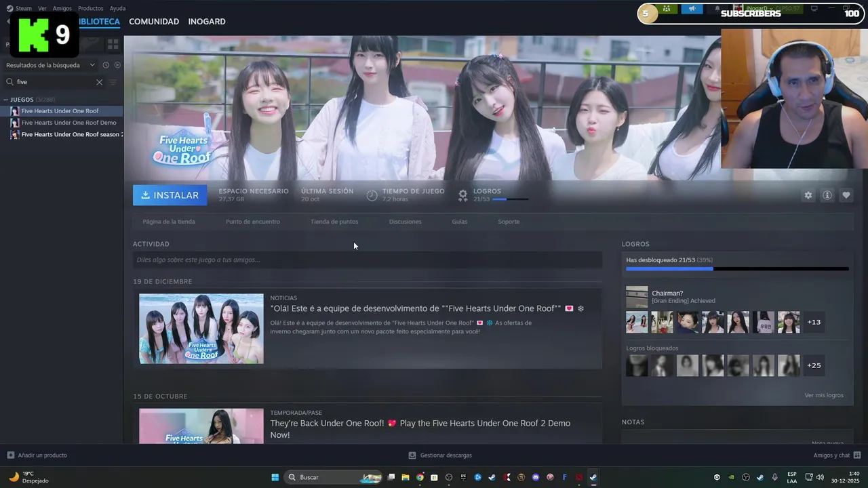The image size is (868, 488).
Task: Open the Ayuda menu
Action: click(x=117, y=8)
